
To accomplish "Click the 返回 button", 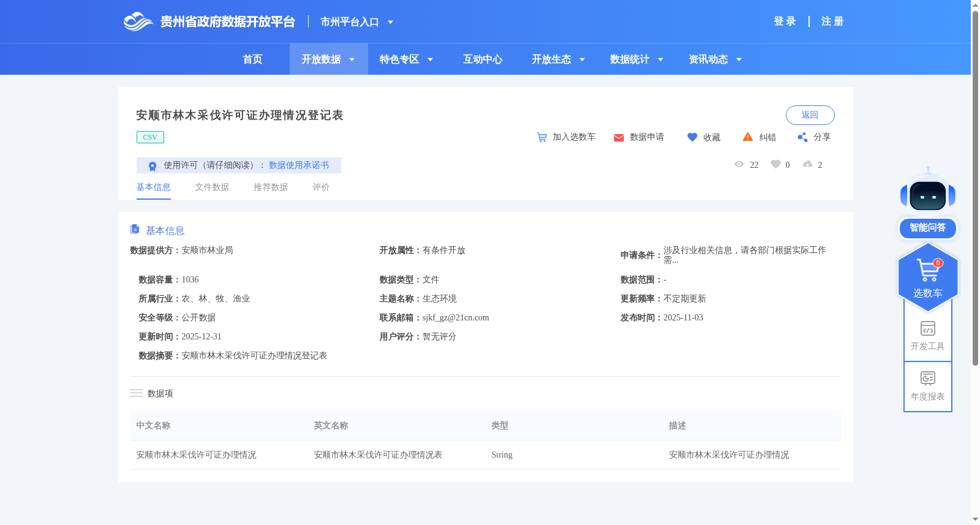I will [810, 115].
